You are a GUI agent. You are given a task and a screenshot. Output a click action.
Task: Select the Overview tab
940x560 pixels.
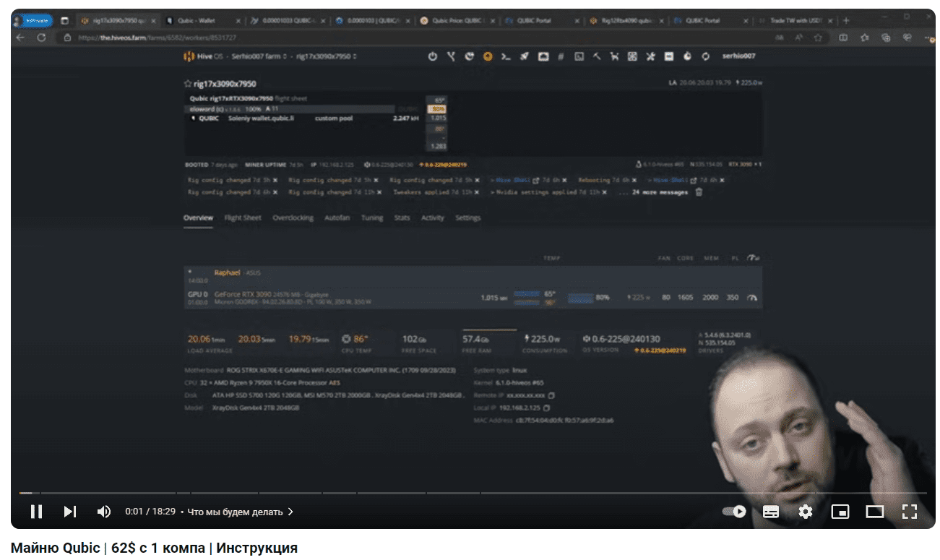tap(198, 217)
